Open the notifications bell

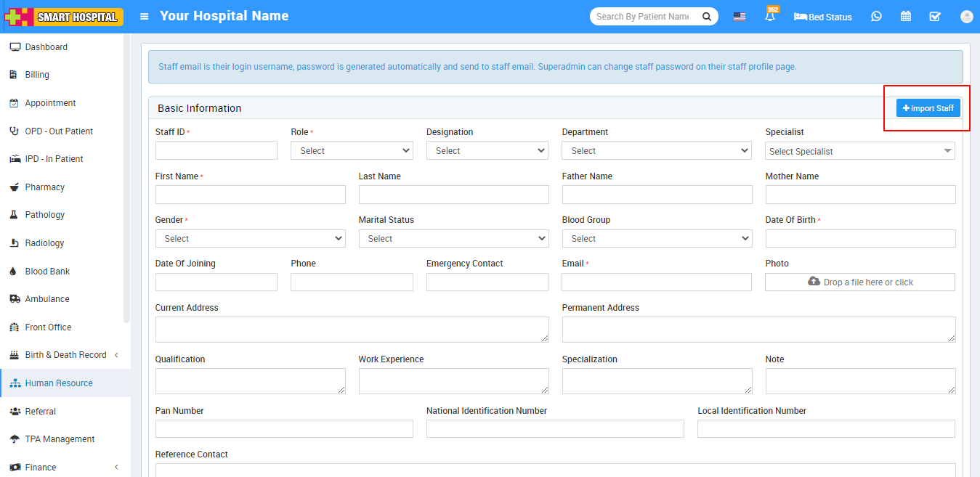pyautogui.click(x=770, y=16)
